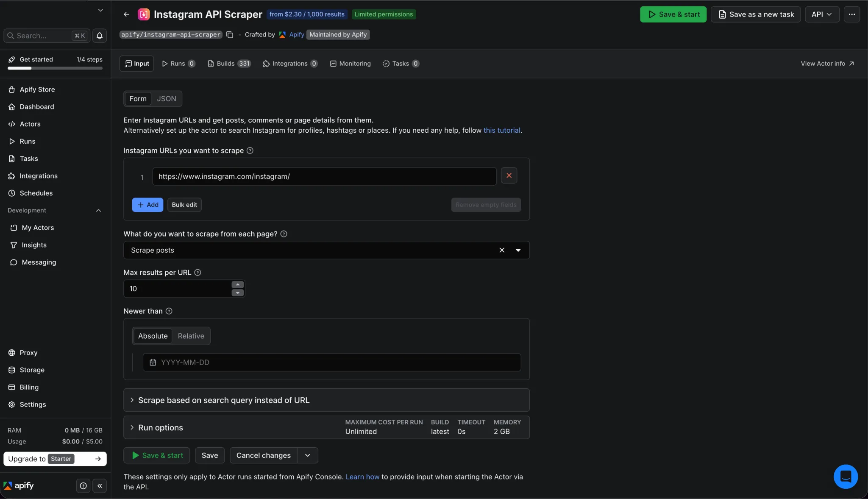Open the calendar date picker icon
Screen dimensions: 868x499
(x=153, y=362)
